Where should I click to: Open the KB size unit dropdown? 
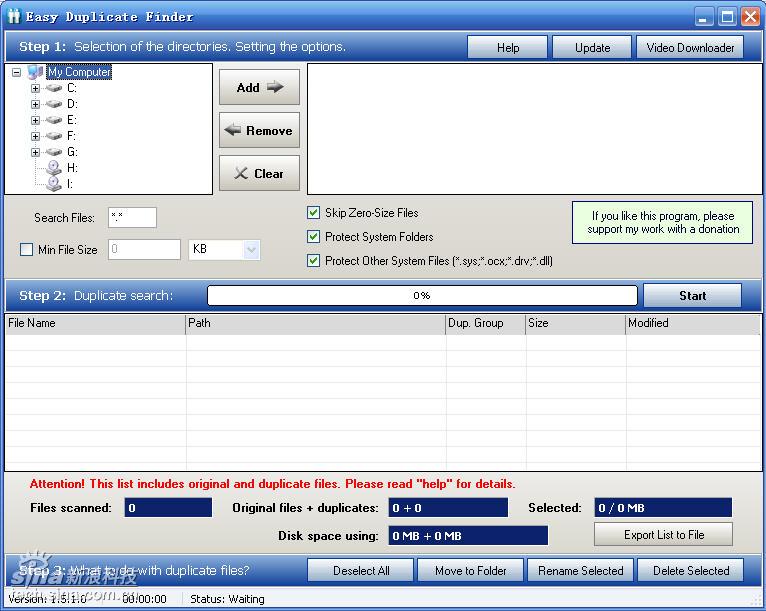(x=251, y=250)
